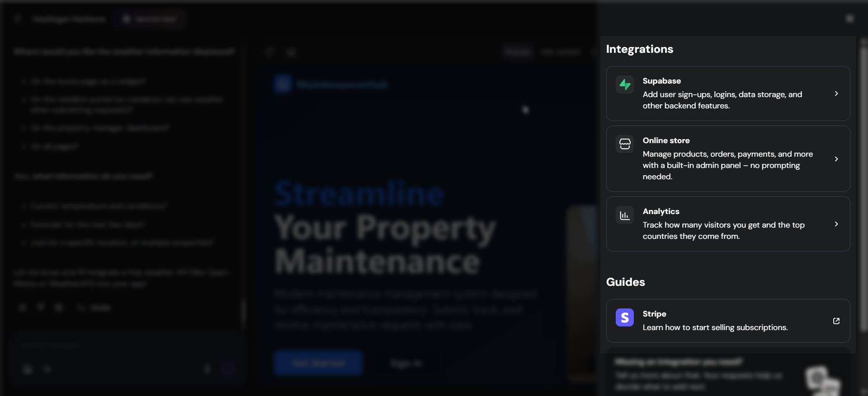Click the Integrations heading
The height and width of the screenshot is (396, 868).
(640, 49)
